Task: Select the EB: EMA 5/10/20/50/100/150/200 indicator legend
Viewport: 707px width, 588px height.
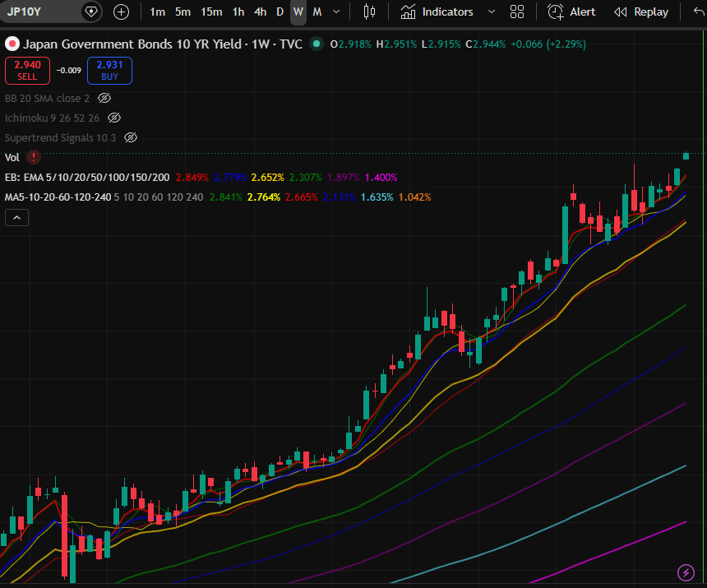Action: [87, 178]
